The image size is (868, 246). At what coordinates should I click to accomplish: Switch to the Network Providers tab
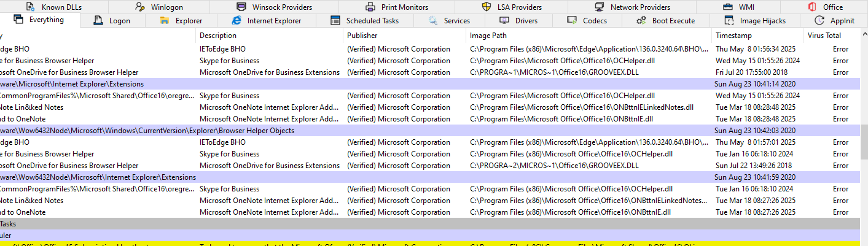tap(632, 7)
